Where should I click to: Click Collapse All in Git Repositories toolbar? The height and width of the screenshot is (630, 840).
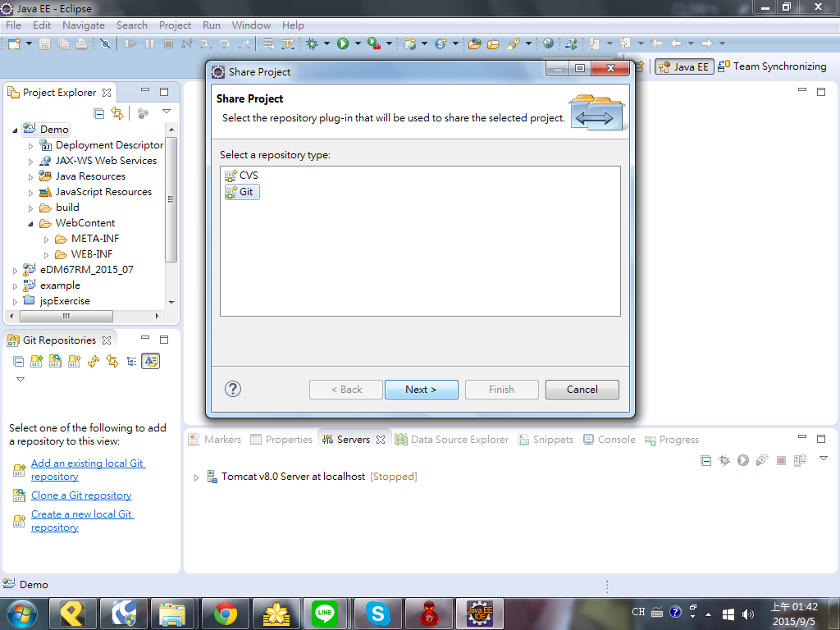[x=18, y=361]
